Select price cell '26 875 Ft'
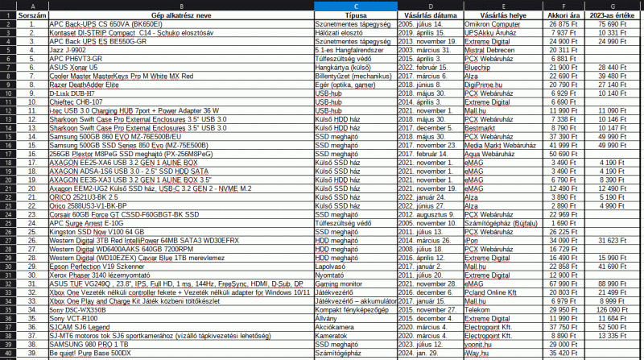This screenshot has height=360, width=644. point(563,24)
